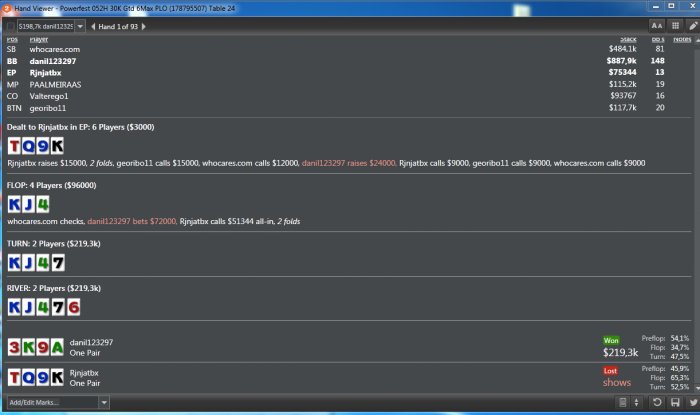Click stack value $115,2k

(623, 84)
